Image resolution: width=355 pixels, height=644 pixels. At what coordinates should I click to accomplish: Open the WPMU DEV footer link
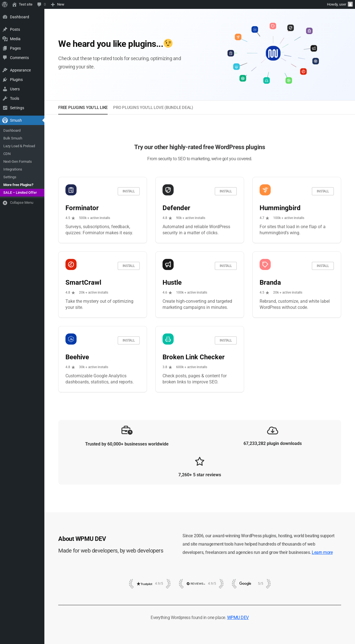point(238,617)
